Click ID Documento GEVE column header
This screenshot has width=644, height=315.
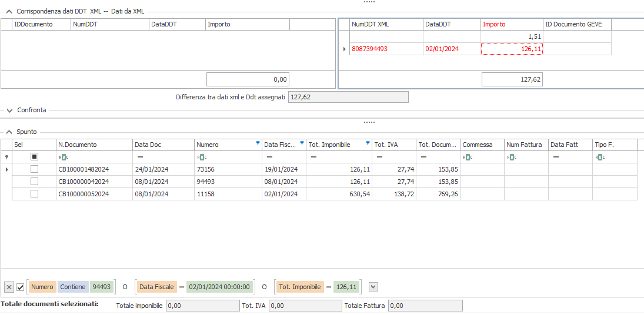[578, 24]
